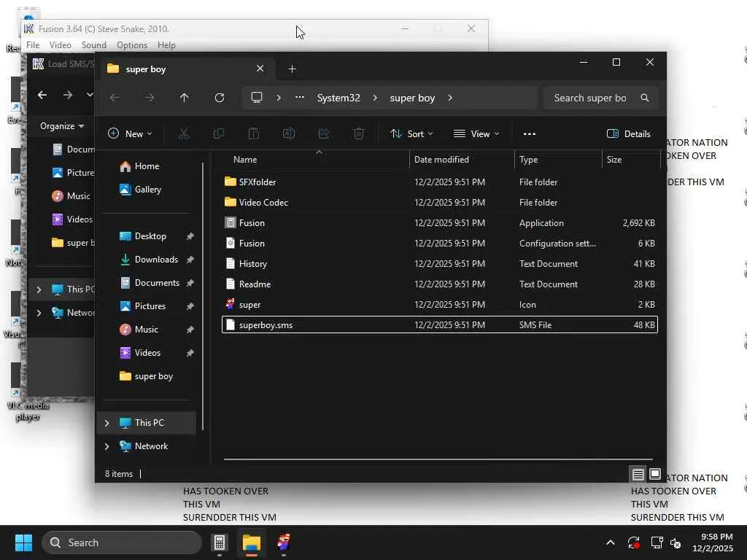The height and width of the screenshot is (560, 747).
Task: Select the Fusion Application file
Action: pyautogui.click(x=440, y=223)
